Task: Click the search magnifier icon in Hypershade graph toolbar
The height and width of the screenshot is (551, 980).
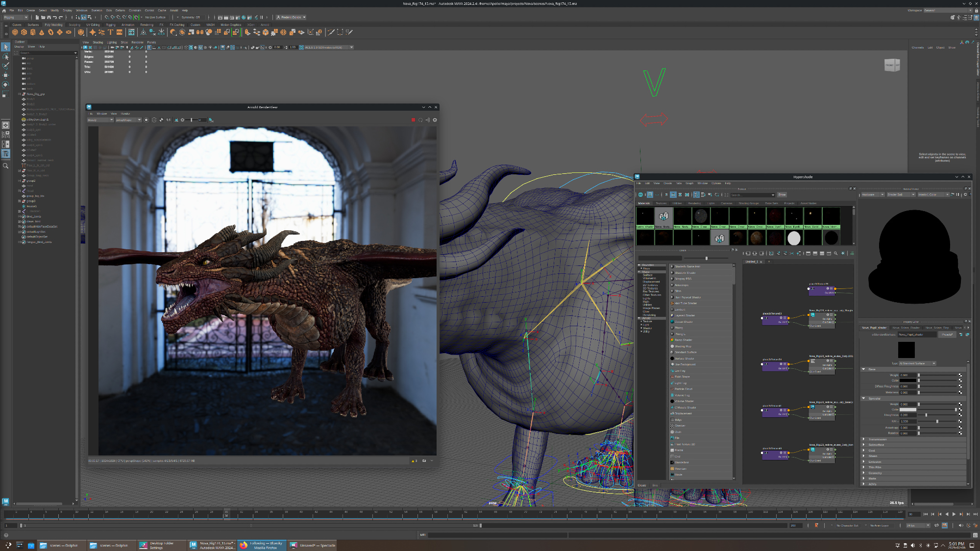Action: 835,253
